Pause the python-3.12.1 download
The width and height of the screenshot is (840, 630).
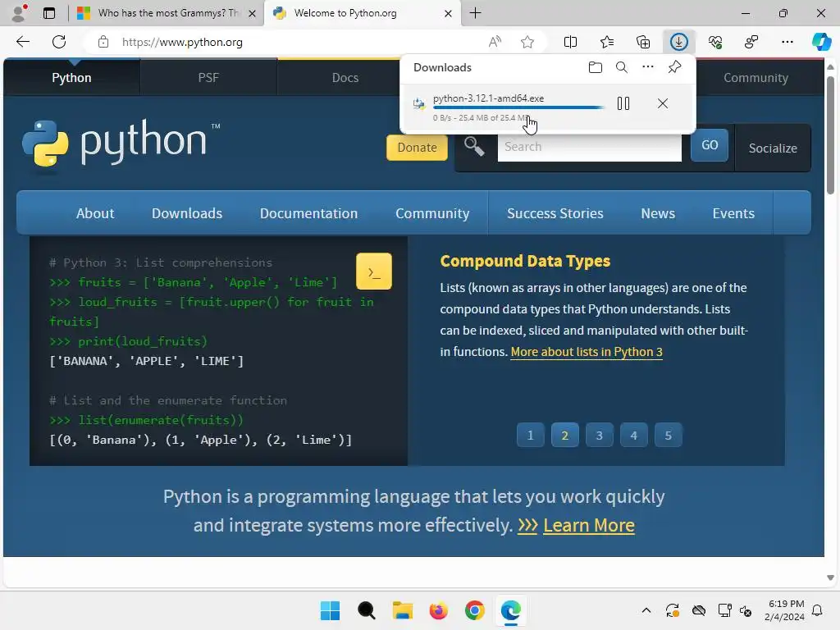pos(623,103)
